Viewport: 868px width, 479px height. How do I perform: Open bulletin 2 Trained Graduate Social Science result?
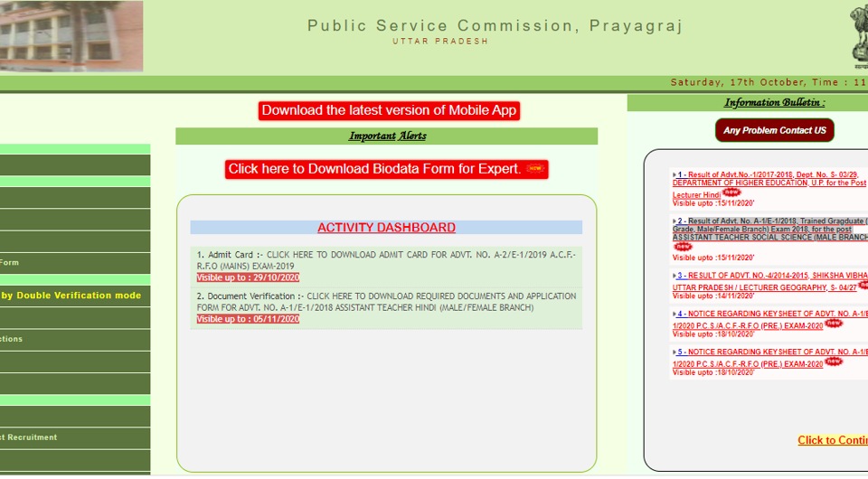click(x=770, y=229)
